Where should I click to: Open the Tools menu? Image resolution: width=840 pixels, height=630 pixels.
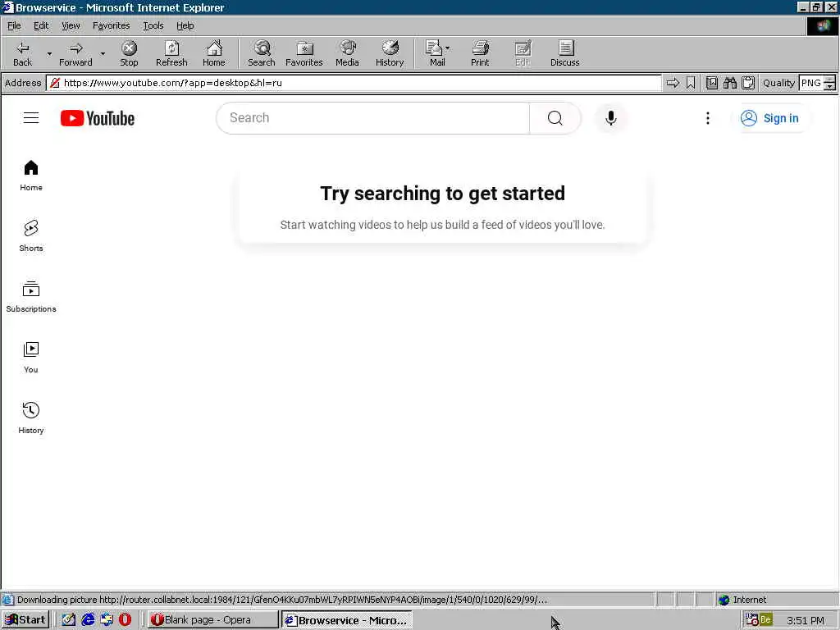[x=153, y=25]
